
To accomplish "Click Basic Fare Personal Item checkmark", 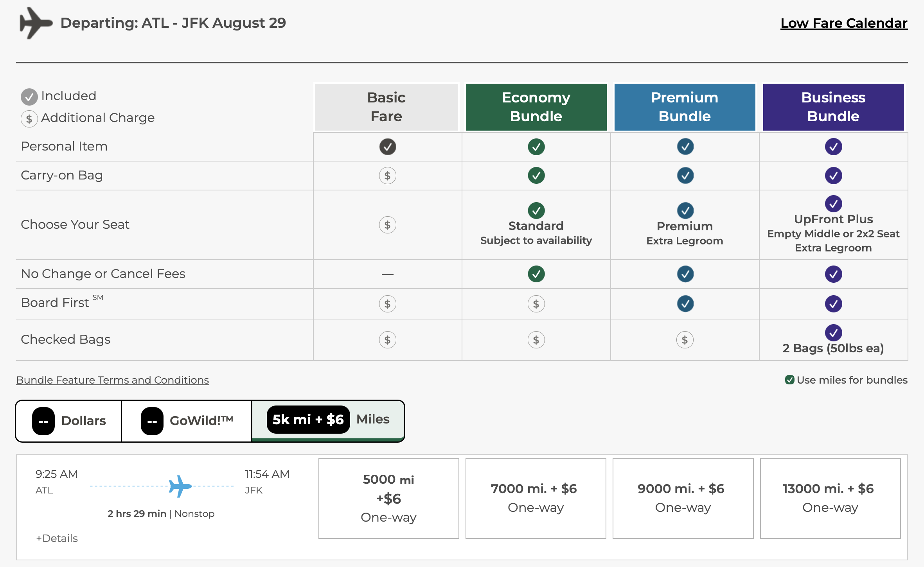I will pyautogui.click(x=388, y=147).
